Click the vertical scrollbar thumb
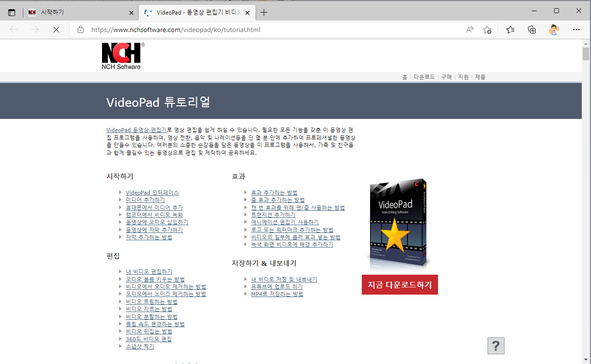 click(586, 54)
